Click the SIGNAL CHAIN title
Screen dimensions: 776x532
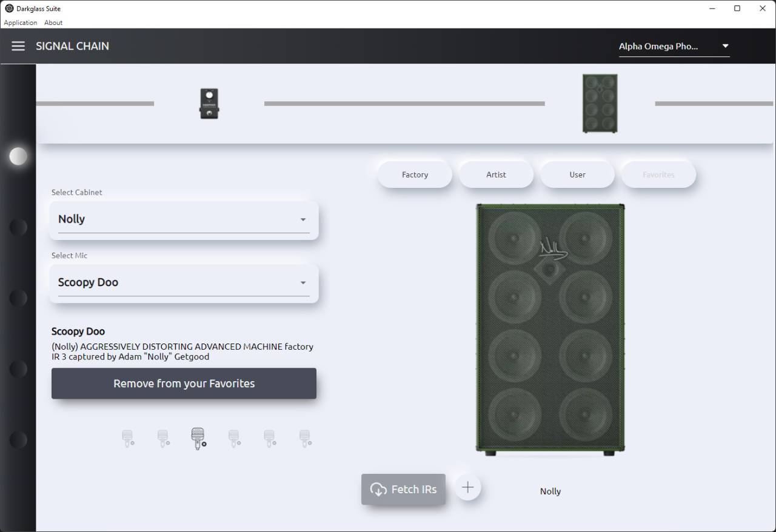click(72, 46)
